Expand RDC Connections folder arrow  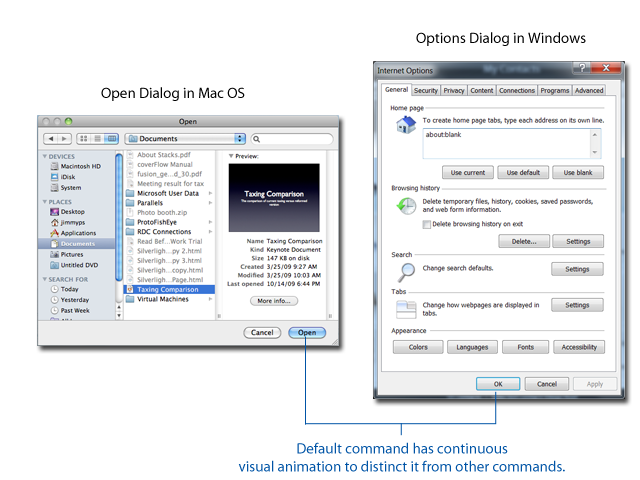click(x=211, y=231)
